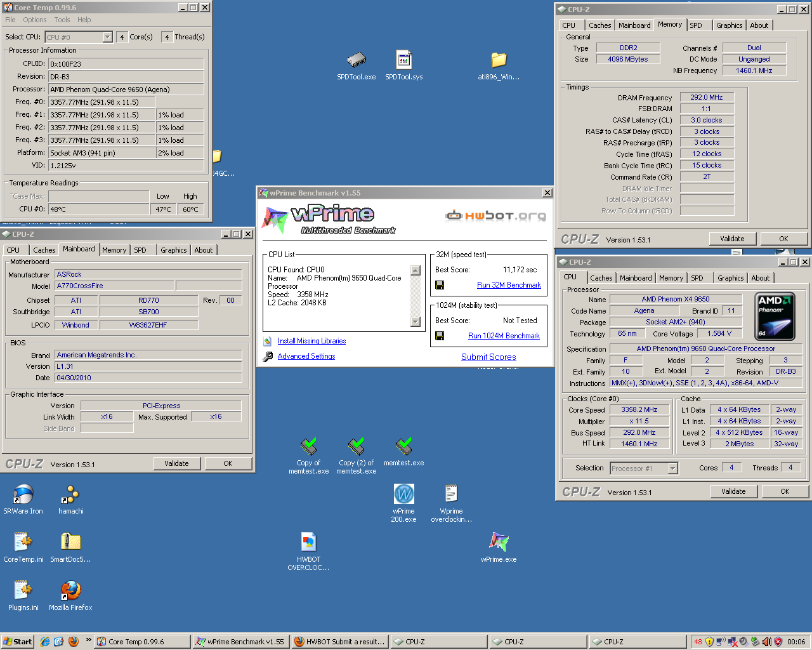Click the hwbot.org logo in wPrime
This screenshot has height=650, width=812.
[495, 216]
